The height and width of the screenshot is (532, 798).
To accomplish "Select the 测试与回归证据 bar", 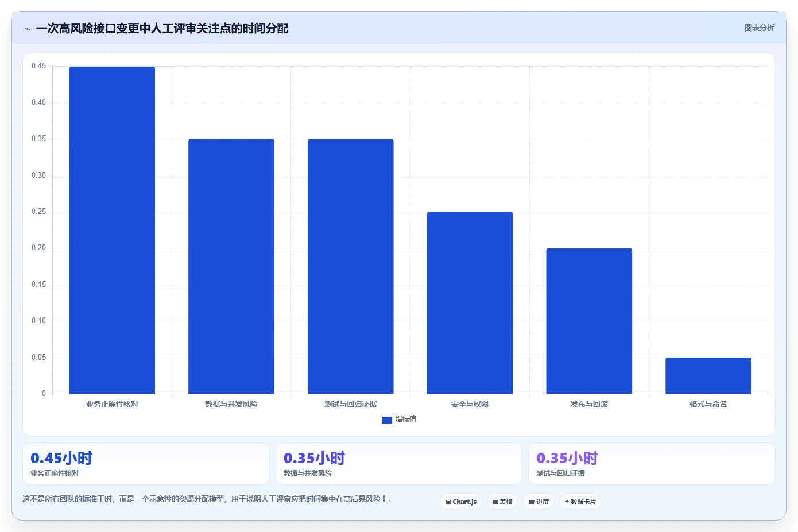I will pyautogui.click(x=351, y=266).
